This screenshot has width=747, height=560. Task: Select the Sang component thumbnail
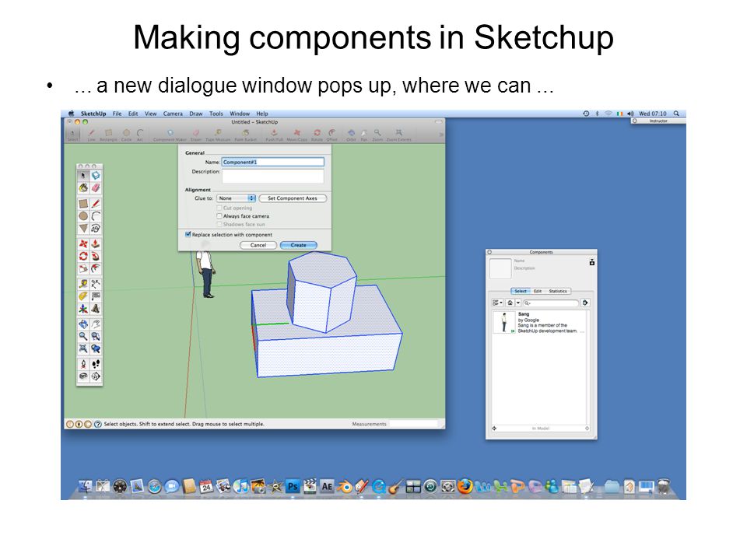click(x=504, y=322)
